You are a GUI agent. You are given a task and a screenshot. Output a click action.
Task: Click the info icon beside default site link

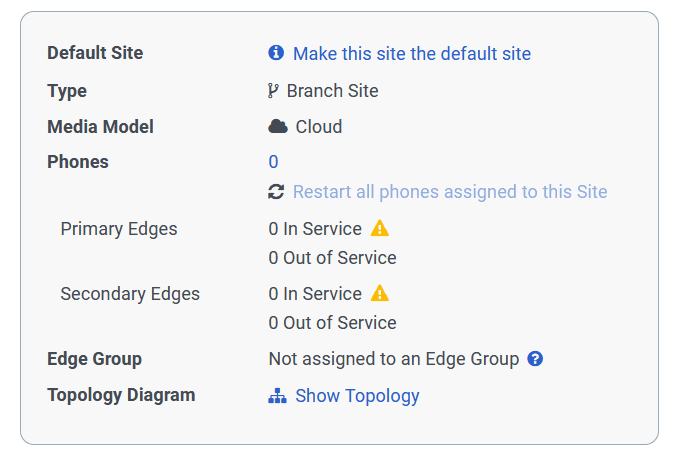pos(277,53)
